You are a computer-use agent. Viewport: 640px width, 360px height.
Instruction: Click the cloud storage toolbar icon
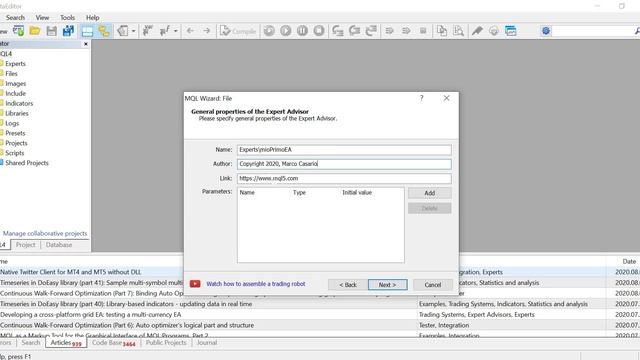coord(494,31)
